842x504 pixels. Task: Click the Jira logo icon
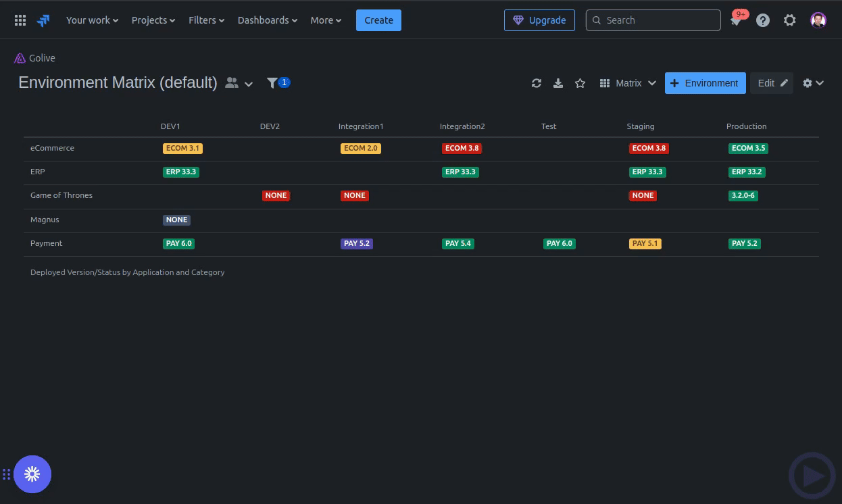(43, 20)
